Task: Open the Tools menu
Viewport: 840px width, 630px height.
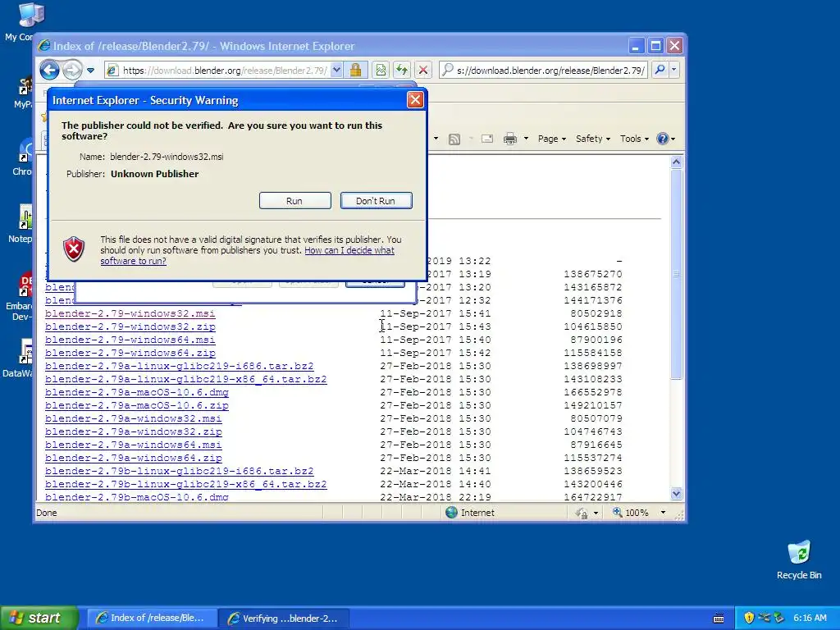Action: [x=634, y=139]
